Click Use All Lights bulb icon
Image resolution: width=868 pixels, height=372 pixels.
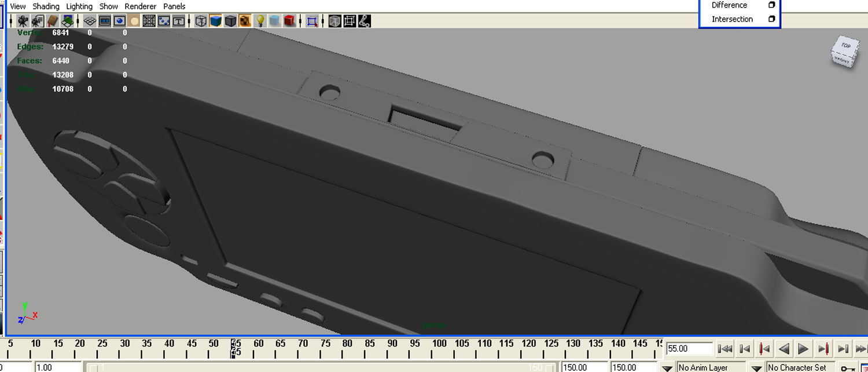(260, 21)
